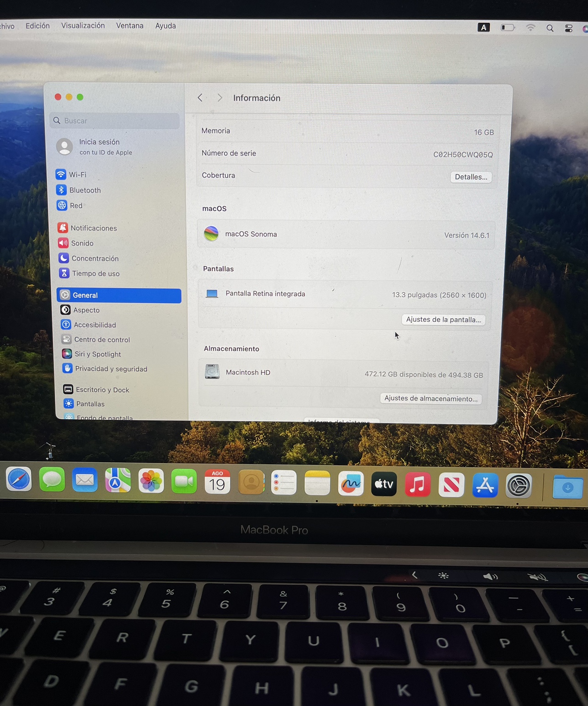Screen dimensions: 588x706
Task: Open Siri y Spotlight settings
Action: 92,354
